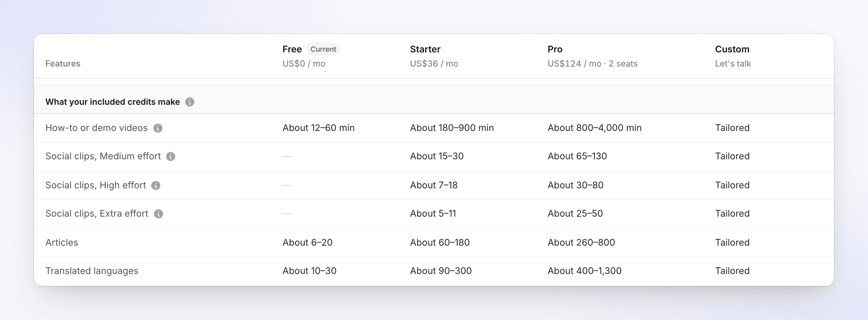Click the 'Translated languages' row label

coord(92,271)
